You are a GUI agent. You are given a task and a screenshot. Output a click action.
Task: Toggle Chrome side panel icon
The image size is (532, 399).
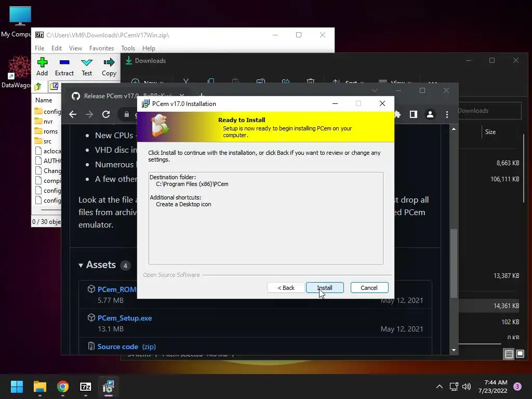point(413,114)
